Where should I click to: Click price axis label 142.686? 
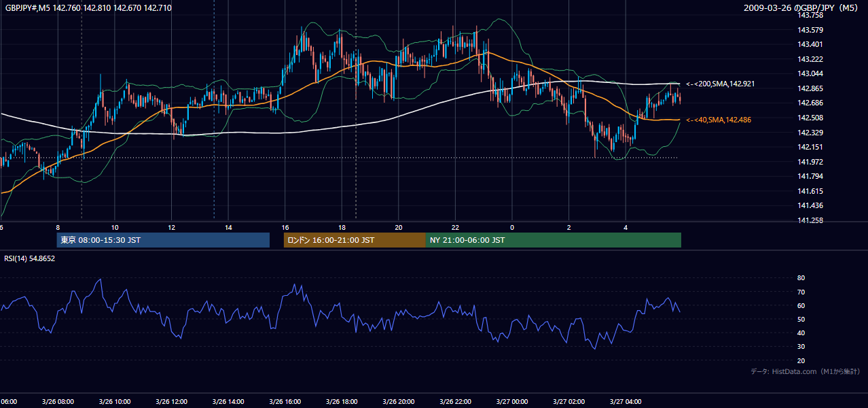[x=810, y=103]
